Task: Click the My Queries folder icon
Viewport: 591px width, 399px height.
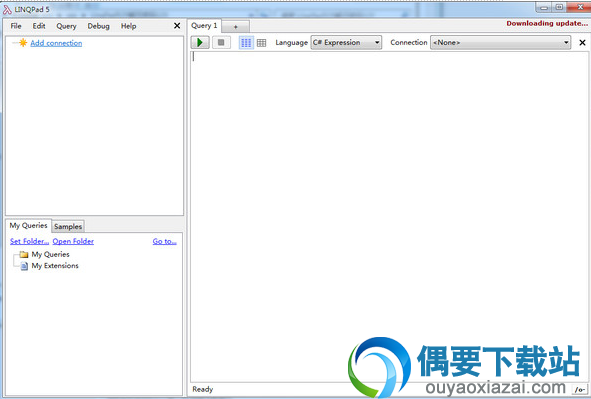Action: 24,254
